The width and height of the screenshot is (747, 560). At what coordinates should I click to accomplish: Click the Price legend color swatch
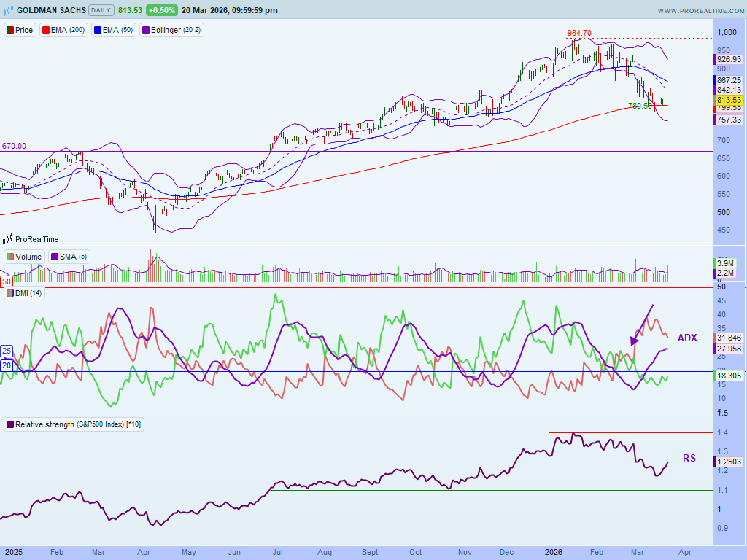(x=10, y=31)
